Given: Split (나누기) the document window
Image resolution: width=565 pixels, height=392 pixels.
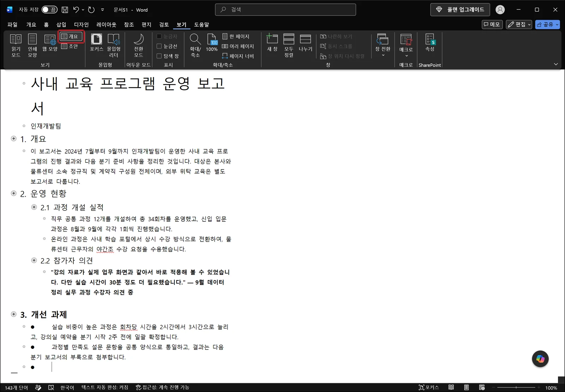Looking at the screenshot, I should pos(305,43).
